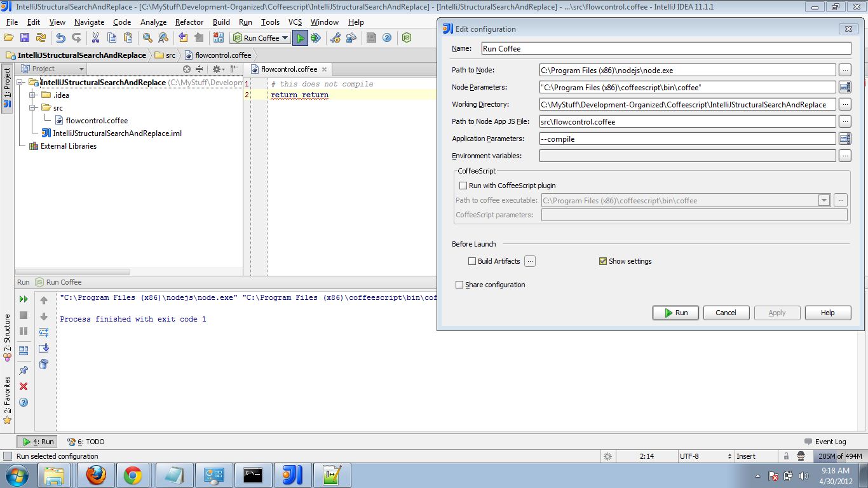Undo last action with the undo arrow
The height and width of the screenshot is (488, 868).
click(61, 38)
